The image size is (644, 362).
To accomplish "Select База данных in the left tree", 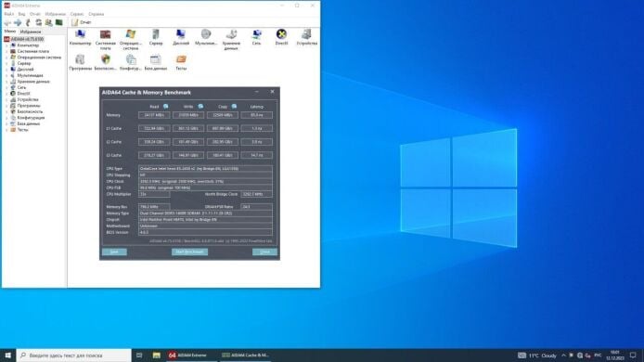I will 29,123.
